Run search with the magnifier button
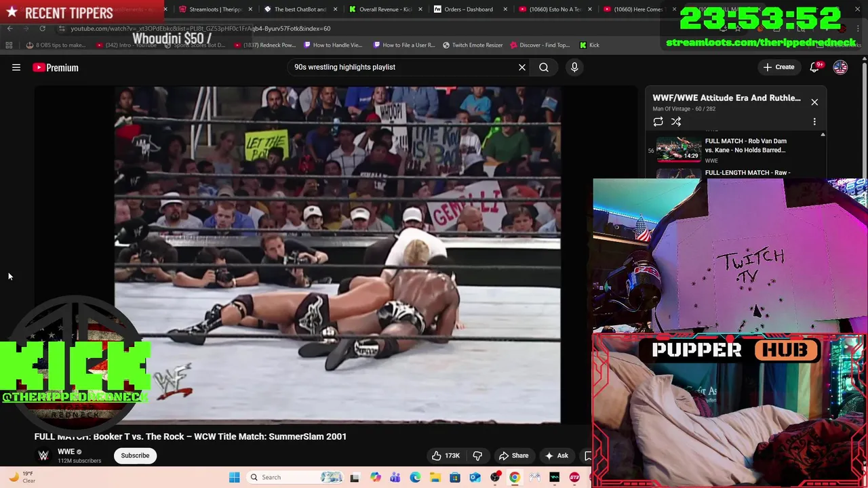Screen dimensions: 868x488 point(544,67)
